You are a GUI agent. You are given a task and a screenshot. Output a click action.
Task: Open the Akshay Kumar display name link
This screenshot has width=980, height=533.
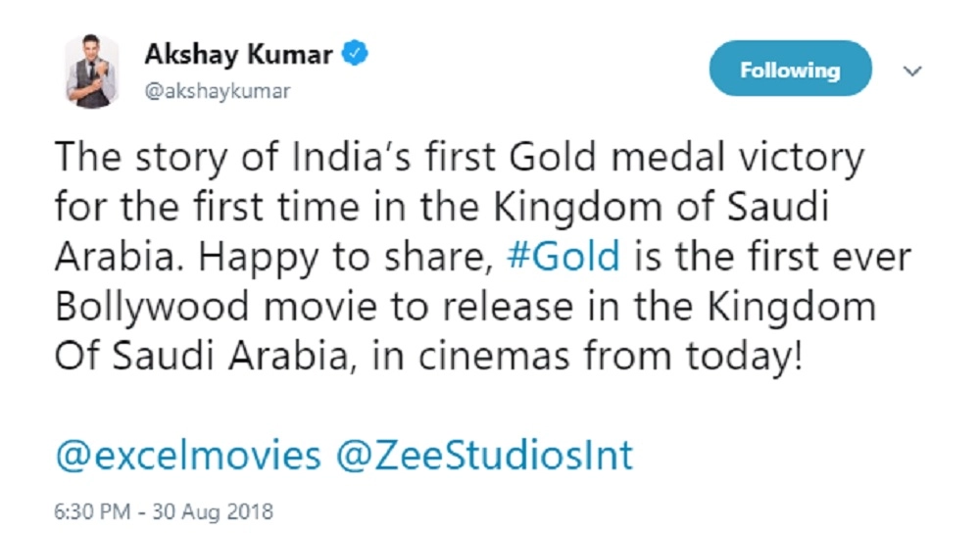pyautogui.click(x=238, y=55)
